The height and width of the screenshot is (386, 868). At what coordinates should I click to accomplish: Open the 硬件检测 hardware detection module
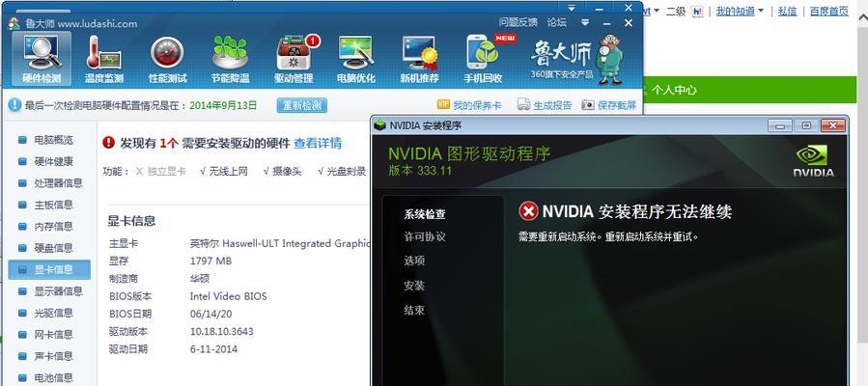point(42,59)
